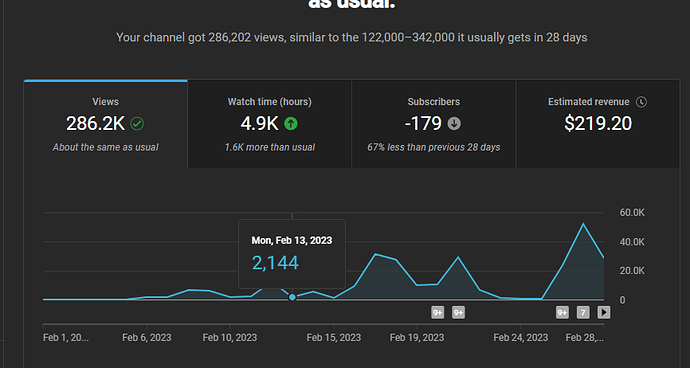The height and width of the screenshot is (368, 690).
Task: Click the highlighted Feb 13 data point
Action: (292, 297)
